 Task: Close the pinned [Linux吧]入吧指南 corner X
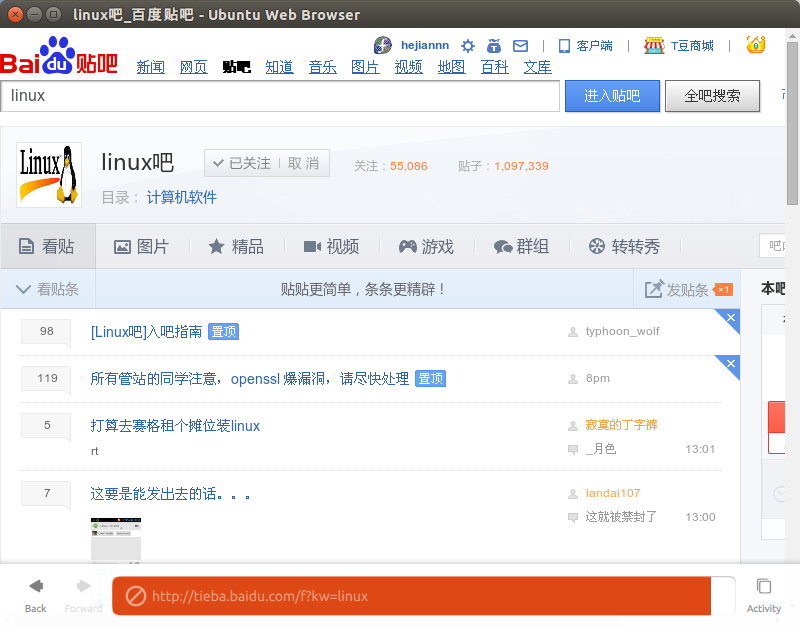731,318
